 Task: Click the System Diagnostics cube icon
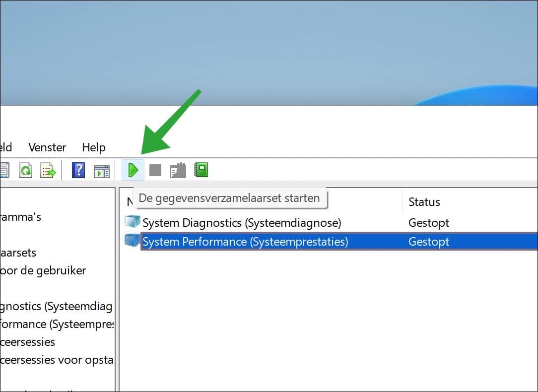[x=132, y=222]
